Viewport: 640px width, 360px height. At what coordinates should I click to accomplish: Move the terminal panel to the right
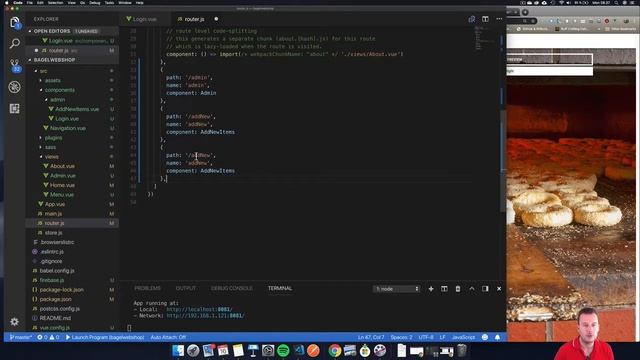[485, 289]
